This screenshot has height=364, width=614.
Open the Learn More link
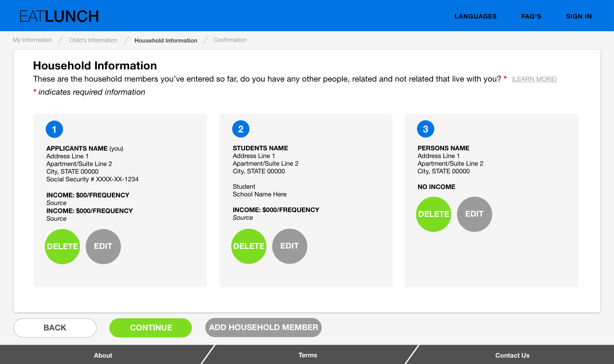click(534, 79)
